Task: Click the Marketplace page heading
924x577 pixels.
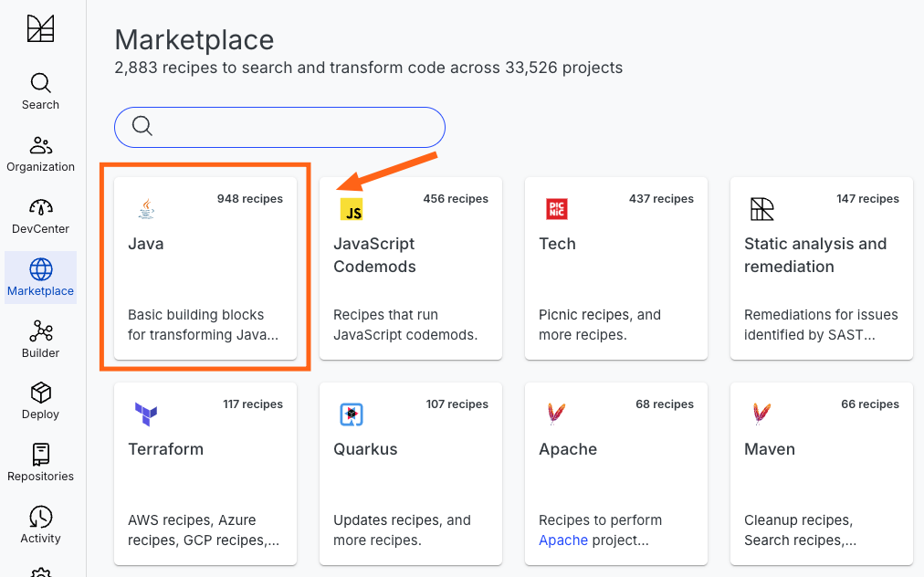Action: (194, 40)
